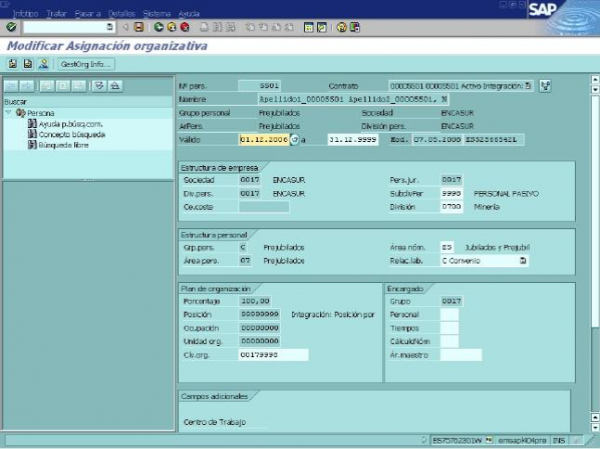Collapse the Persona tree node
Viewport: 600px width, 449px height.
(x=8, y=113)
